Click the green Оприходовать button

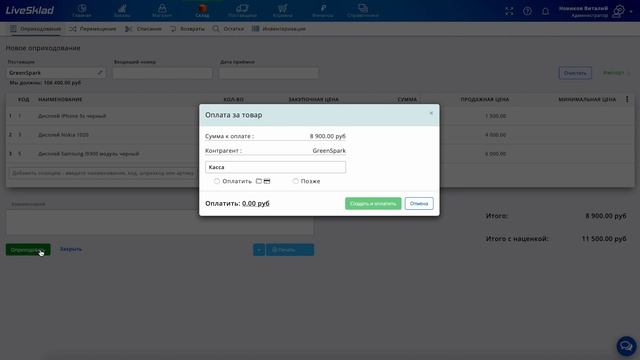click(x=28, y=249)
